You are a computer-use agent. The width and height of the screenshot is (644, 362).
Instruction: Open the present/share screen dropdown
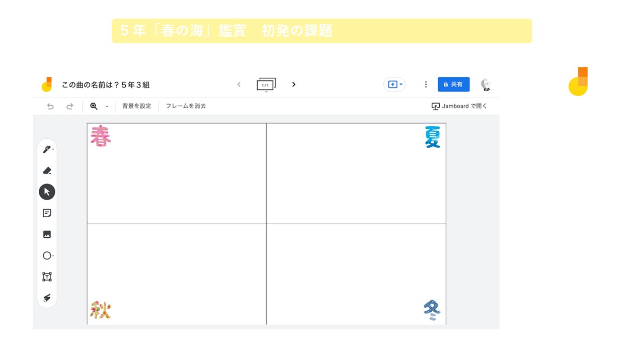pos(394,84)
